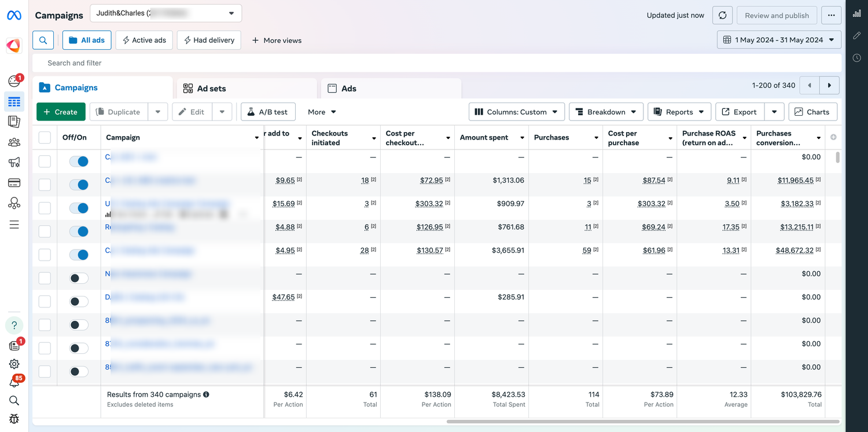Image resolution: width=868 pixels, height=432 pixels.
Task: Open Ads reporting icon in sidebar
Action: 14,122
